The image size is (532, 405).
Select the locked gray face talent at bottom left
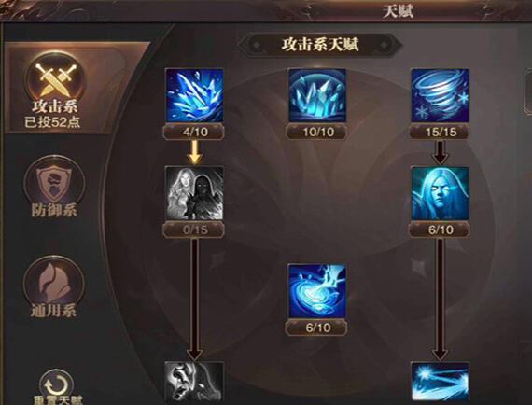tap(194, 384)
